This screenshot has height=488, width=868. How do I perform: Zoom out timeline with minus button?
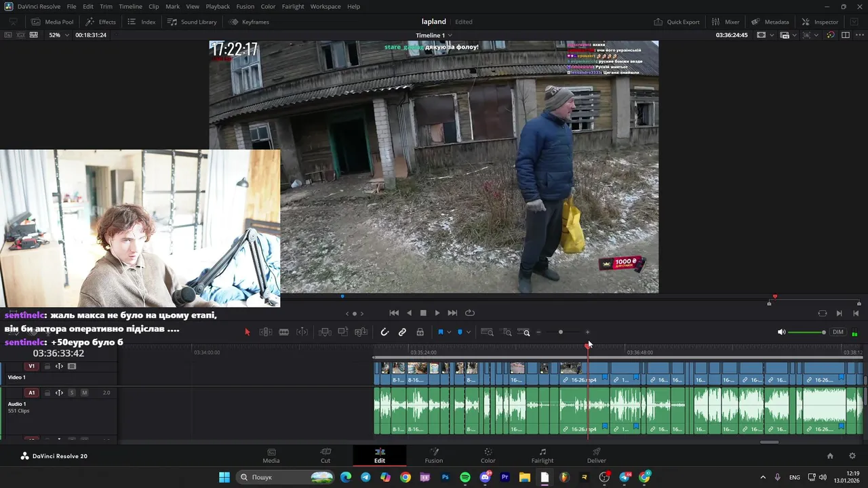tap(538, 332)
